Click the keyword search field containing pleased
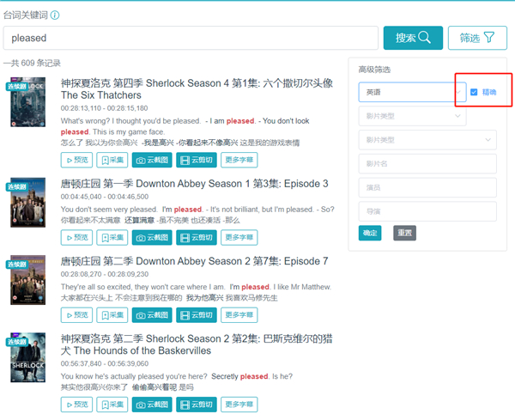Image resolution: width=515 pixels, height=420 pixels. 191,38
